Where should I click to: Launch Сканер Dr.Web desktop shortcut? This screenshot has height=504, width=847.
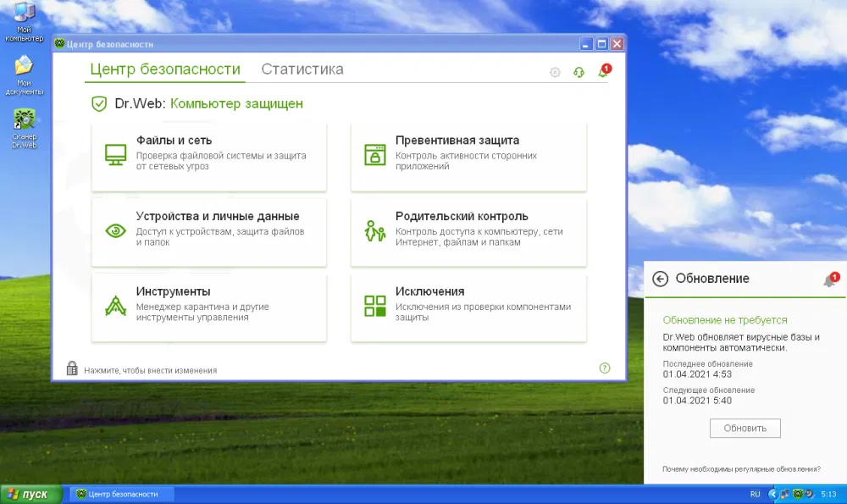coord(24,129)
